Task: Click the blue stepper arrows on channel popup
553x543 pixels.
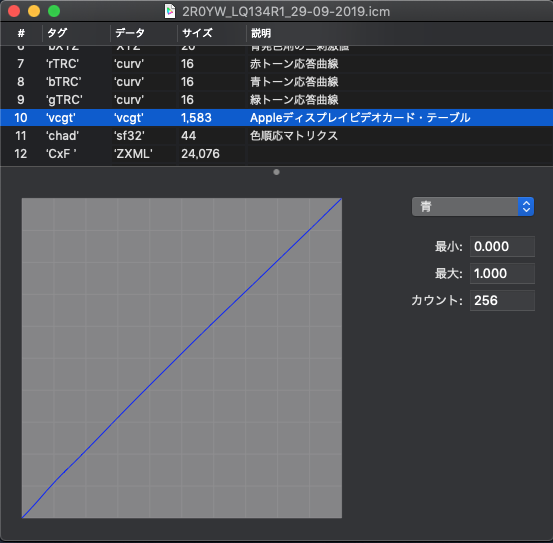Action: pyautogui.click(x=526, y=207)
